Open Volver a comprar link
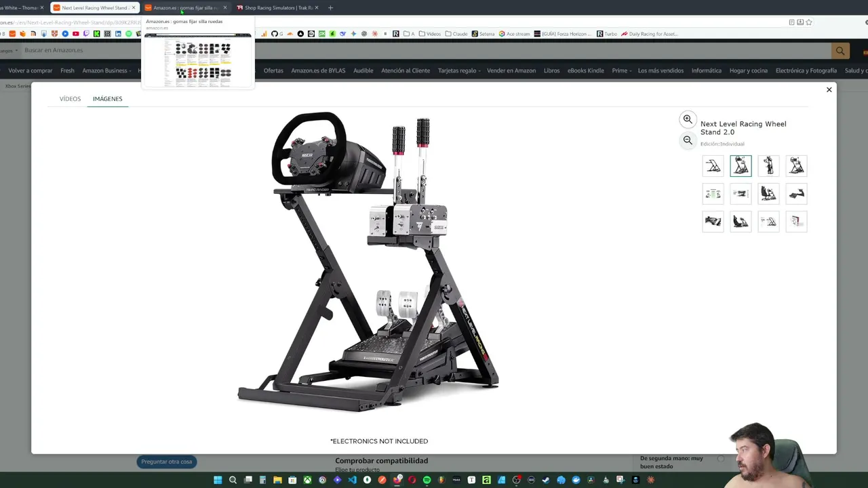The width and height of the screenshot is (868, 488). [x=31, y=70]
